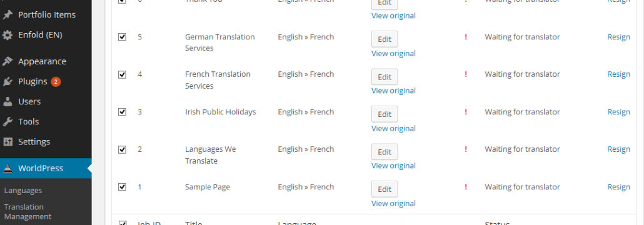Viewport: 644px width, 225px height.
Task: Click 'English » French' in Sample Page row
Action: [x=306, y=187]
